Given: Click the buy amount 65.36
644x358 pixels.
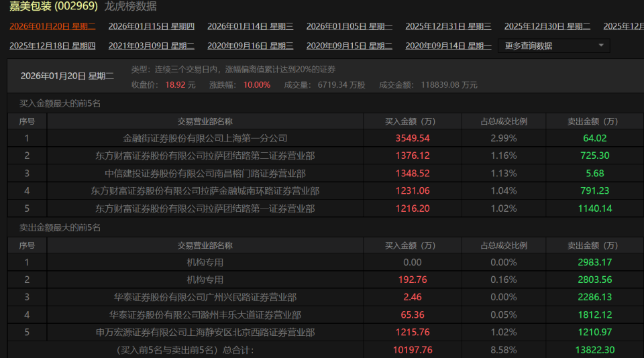Looking at the screenshot, I should pyautogui.click(x=413, y=315).
